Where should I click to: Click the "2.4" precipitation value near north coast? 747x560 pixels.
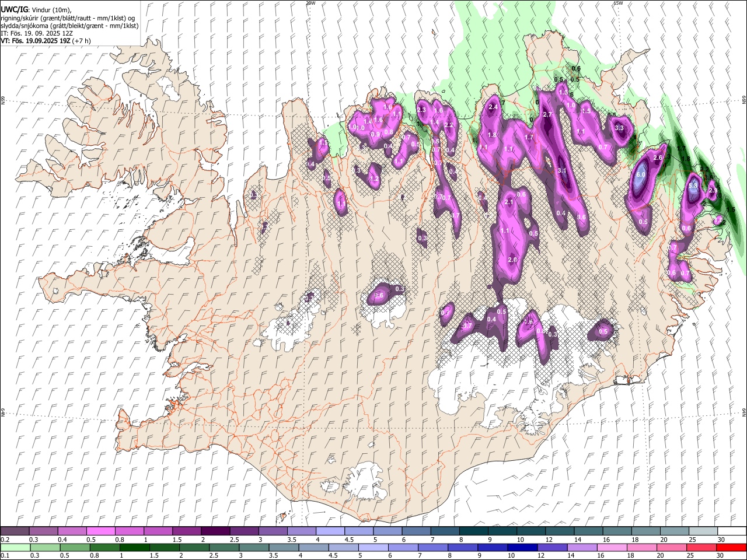tap(493, 107)
